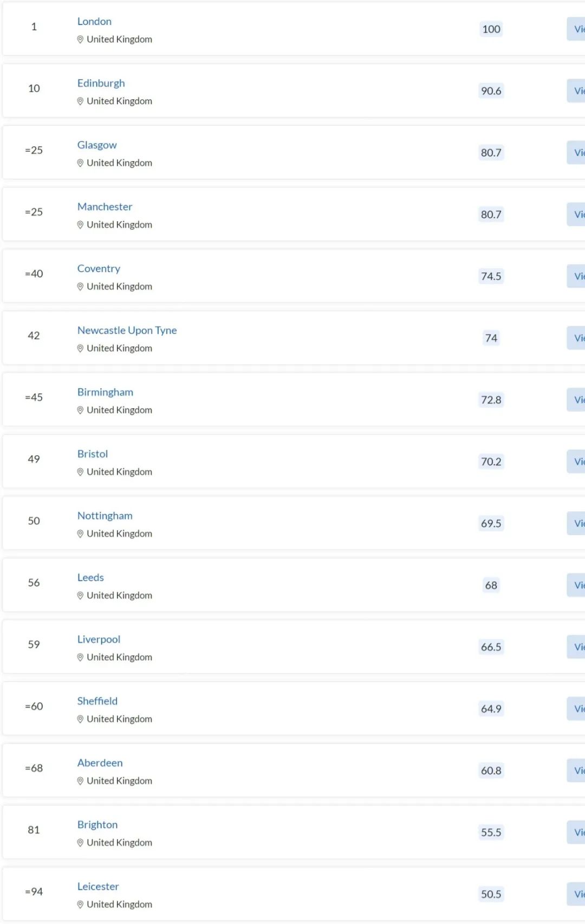Screen dimensions: 585x924
Task: Click the location pin icon under Leicester
Action: click(80, 904)
